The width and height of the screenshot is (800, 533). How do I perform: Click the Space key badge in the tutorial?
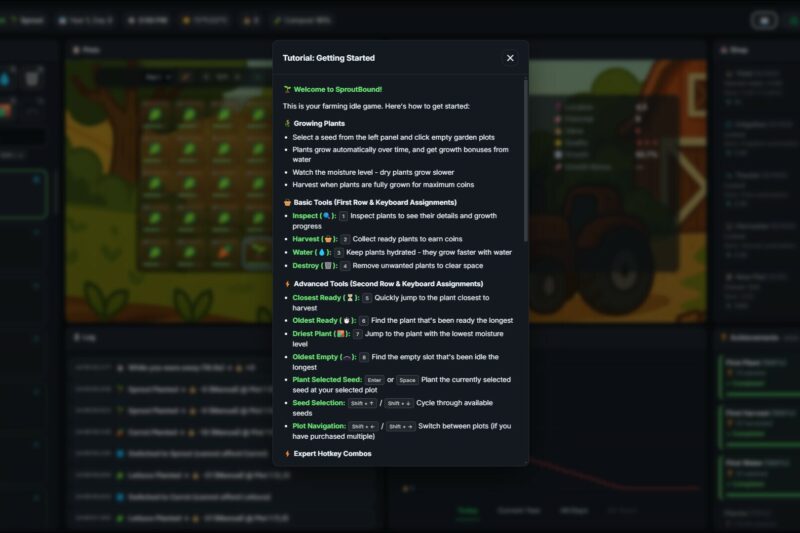[x=407, y=380]
